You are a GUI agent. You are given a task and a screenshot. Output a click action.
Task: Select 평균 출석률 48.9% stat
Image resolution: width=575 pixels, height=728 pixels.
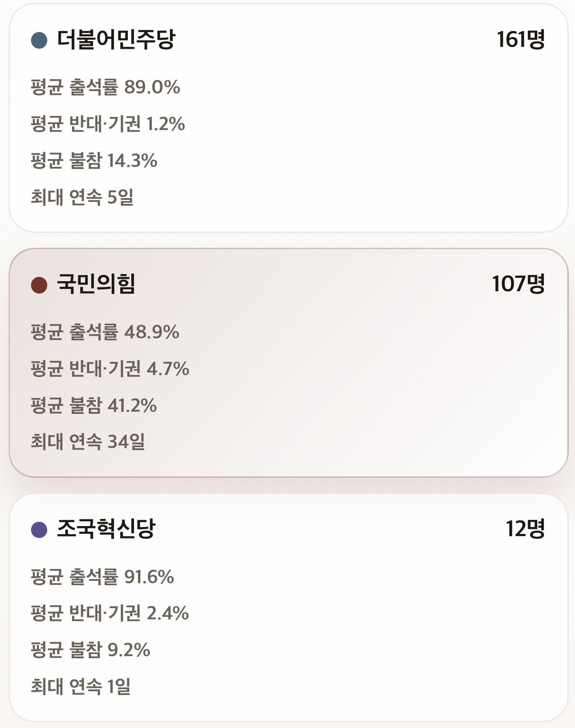(105, 332)
